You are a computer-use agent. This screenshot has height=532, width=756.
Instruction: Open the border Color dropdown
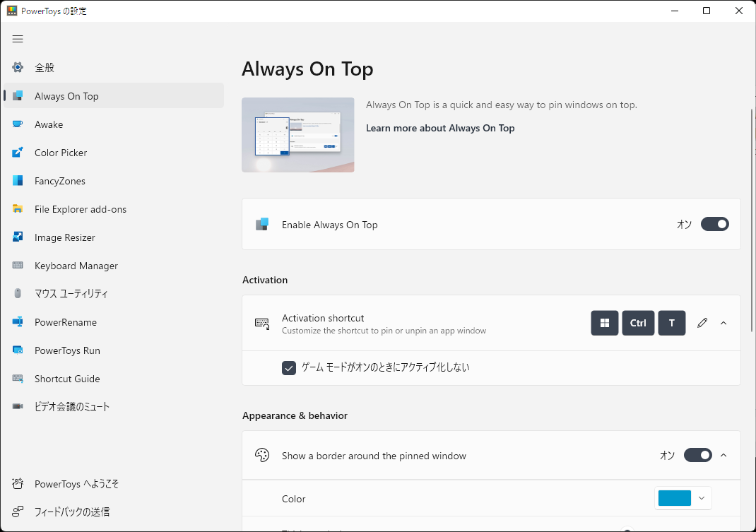(x=683, y=498)
